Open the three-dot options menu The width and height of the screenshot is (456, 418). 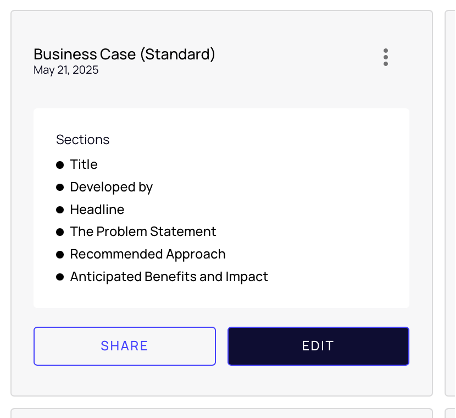(385, 57)
